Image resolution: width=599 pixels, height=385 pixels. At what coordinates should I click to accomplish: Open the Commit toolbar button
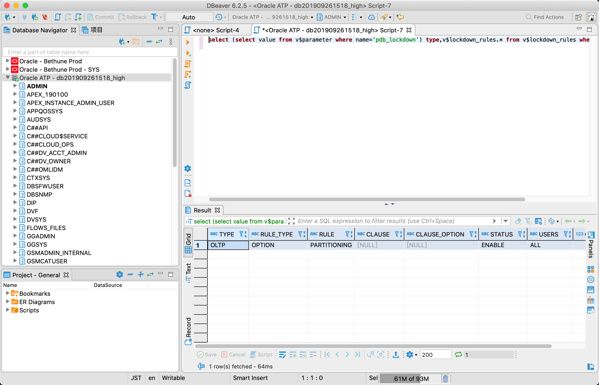100,17
